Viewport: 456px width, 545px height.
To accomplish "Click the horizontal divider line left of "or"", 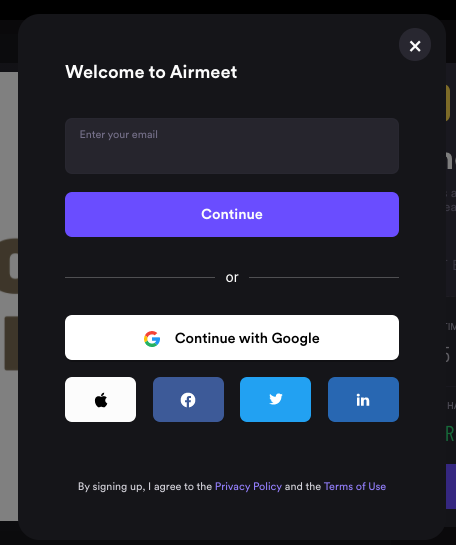I will [140, 277].
